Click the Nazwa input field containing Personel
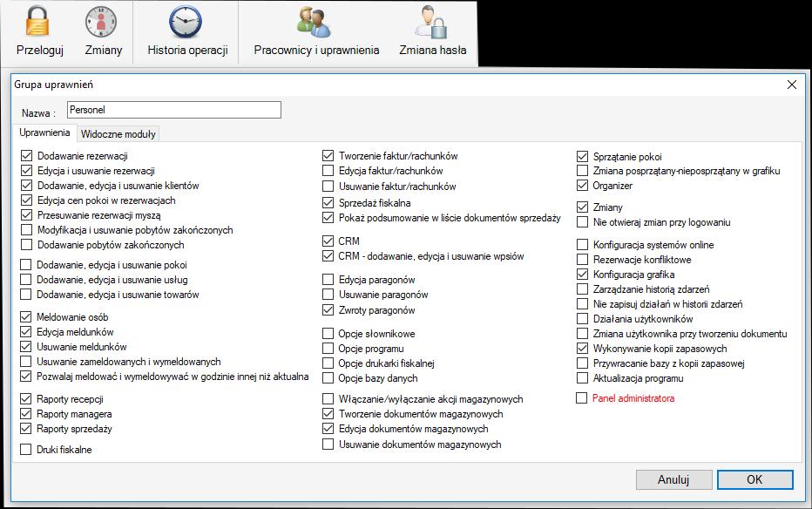 click(x=174, y=110)
